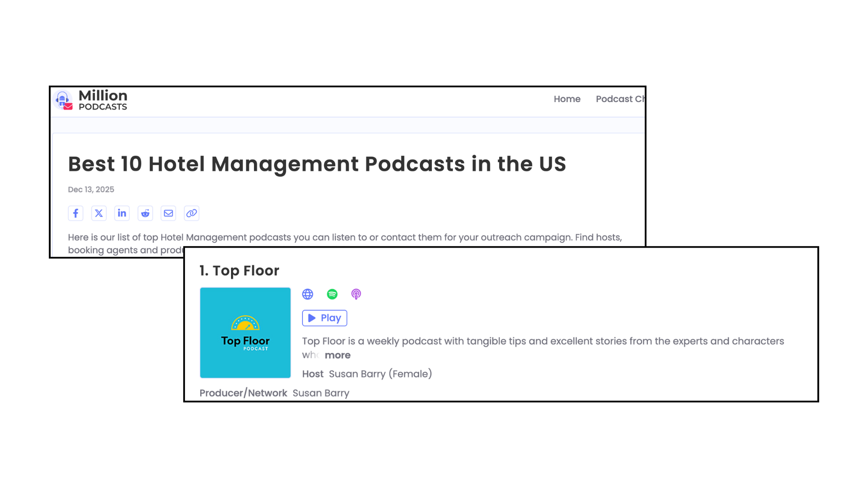Share the page by email icon
Image resolution: width=868 pixels, height=488 pixels.
tap(168, 213)
